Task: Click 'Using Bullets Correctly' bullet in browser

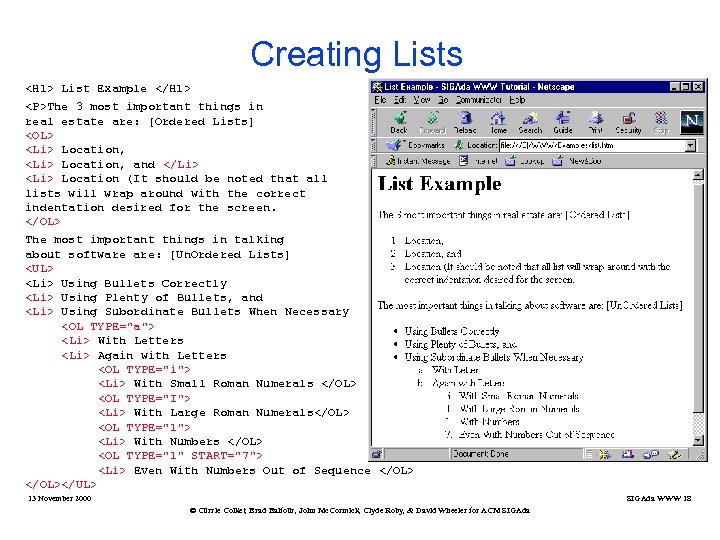Action: [x=452, y=331]
